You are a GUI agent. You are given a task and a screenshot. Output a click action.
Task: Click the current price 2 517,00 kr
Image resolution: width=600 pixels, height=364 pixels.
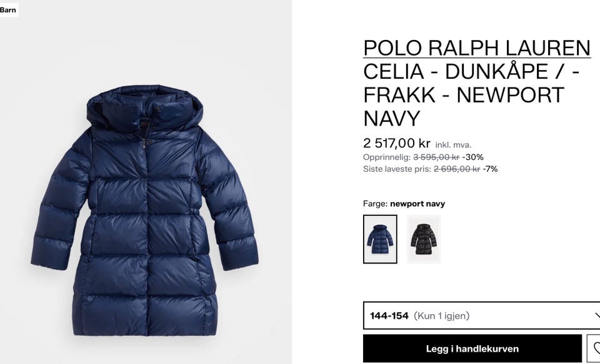[396, 144]
